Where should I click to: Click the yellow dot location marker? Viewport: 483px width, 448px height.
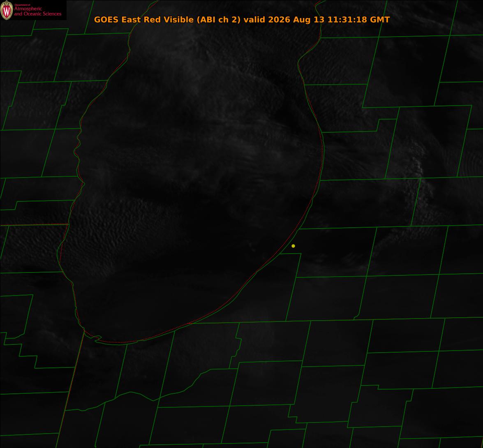pos(293,246)
